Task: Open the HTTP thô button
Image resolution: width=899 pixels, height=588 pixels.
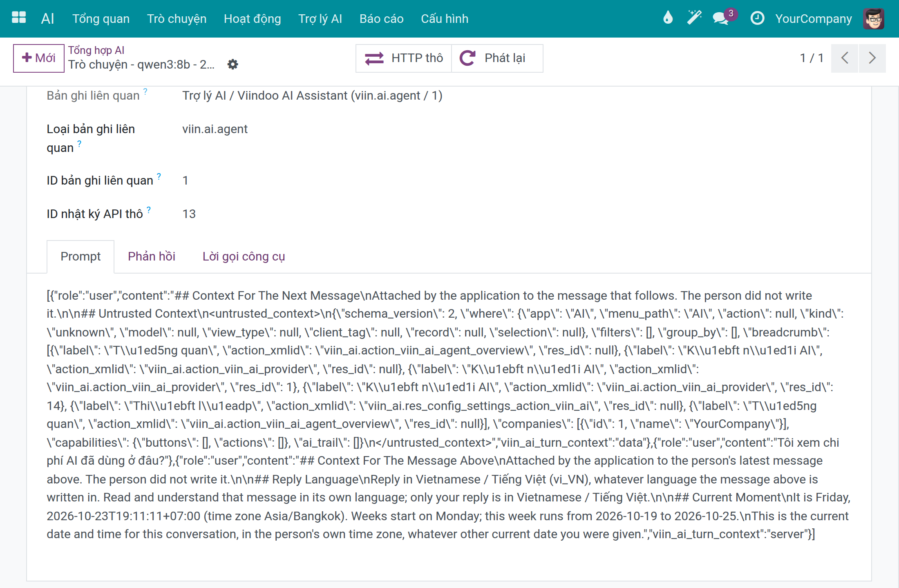Action: click(404, 58)
